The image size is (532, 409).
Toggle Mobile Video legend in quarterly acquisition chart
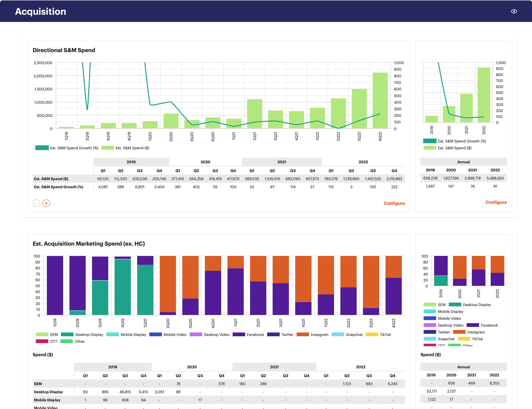(168, 335)
